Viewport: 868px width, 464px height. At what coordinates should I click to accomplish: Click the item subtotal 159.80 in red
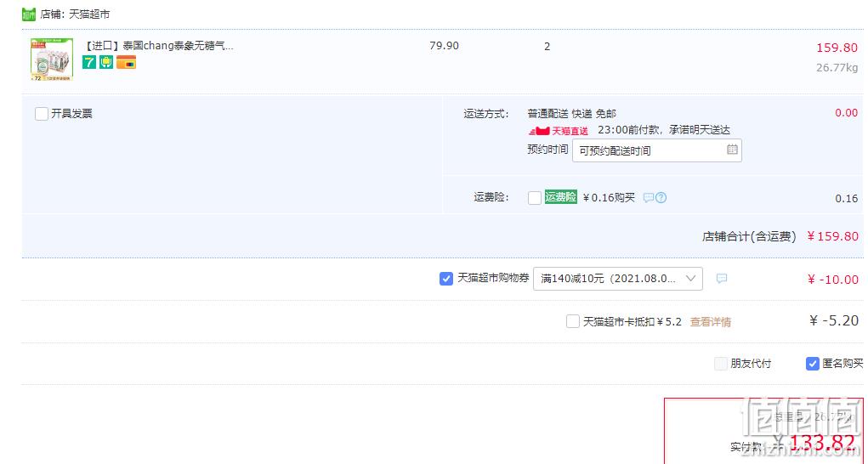coord(837,48)
